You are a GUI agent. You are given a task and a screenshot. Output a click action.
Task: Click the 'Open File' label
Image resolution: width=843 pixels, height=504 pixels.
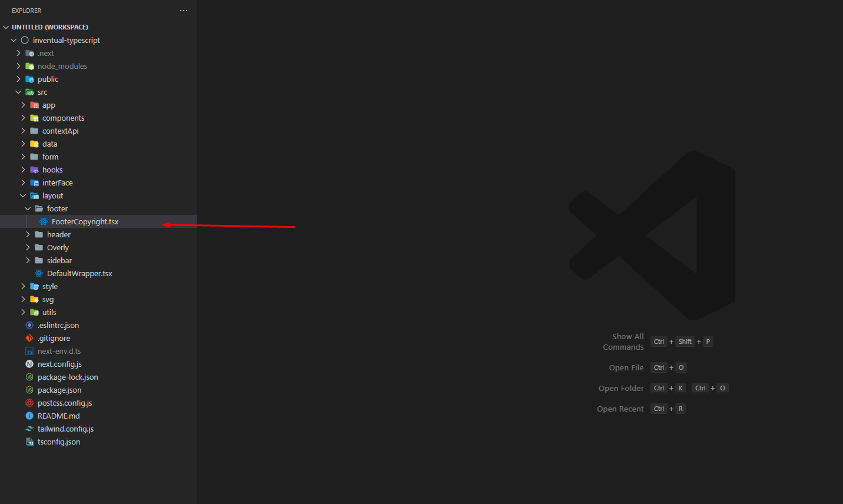coord(626,367)
